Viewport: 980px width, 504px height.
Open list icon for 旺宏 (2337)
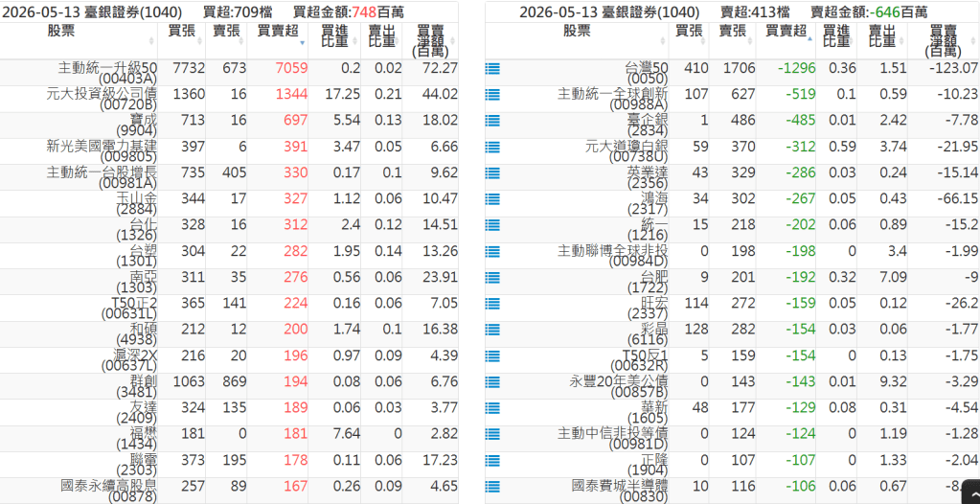(492, 305)
